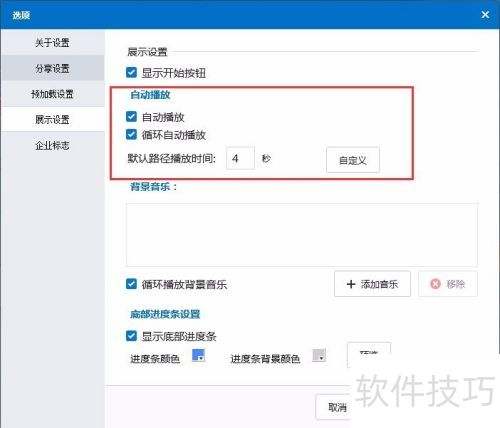Open the 关于设置 tab
Image resolution: width=500 pixels, height=428 pixels.
[52, 42]
